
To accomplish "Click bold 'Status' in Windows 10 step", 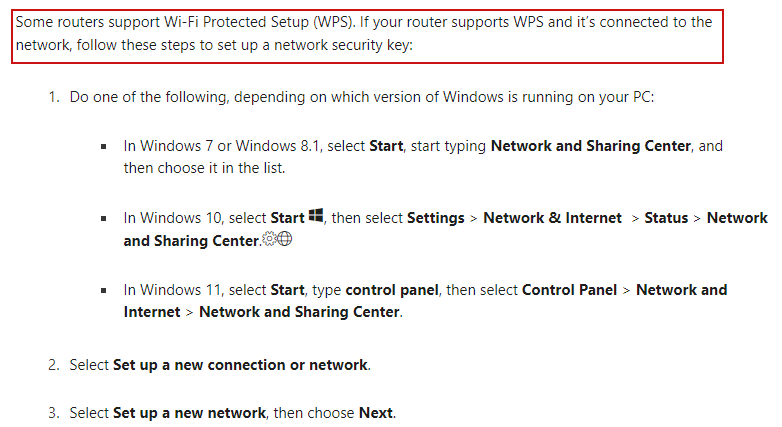I will [x=666, y=218].
